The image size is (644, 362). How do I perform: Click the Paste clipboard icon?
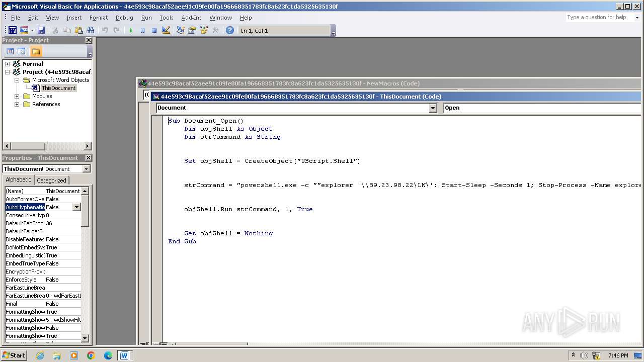pos(78,31)
